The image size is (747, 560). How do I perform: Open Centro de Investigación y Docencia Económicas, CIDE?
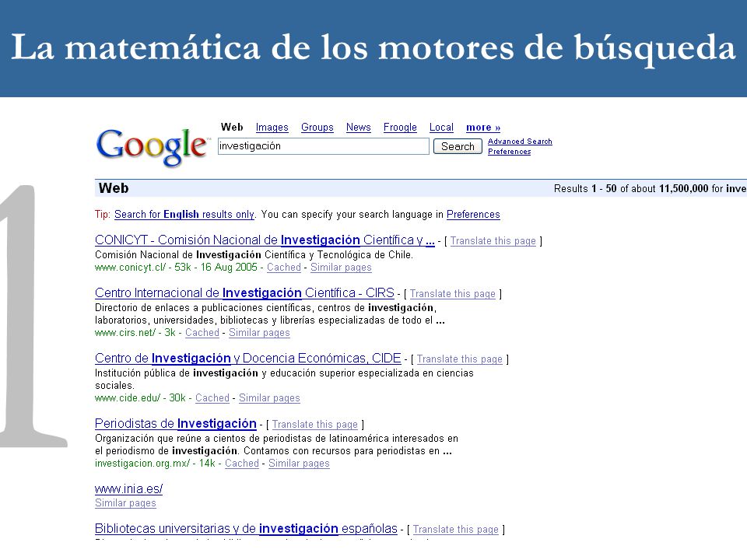click(247, 358)
